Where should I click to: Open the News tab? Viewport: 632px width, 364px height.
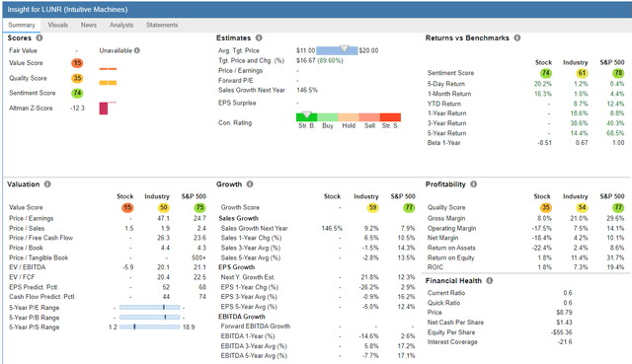coord(88,25)
